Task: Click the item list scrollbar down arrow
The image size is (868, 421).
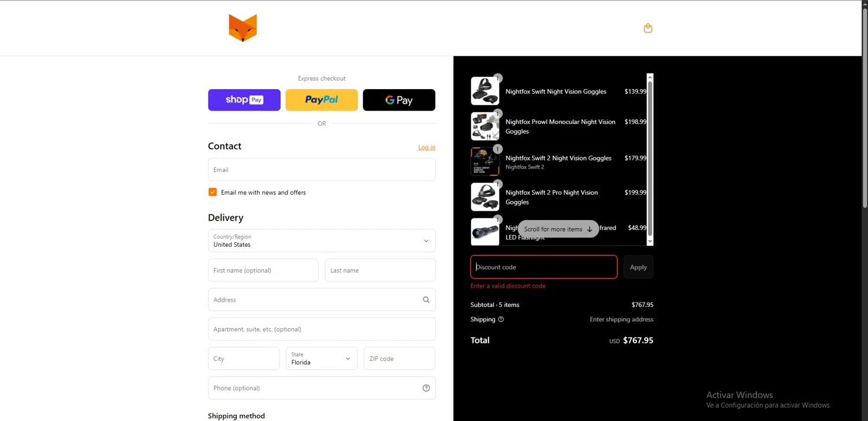Action: tap(650, 242)
